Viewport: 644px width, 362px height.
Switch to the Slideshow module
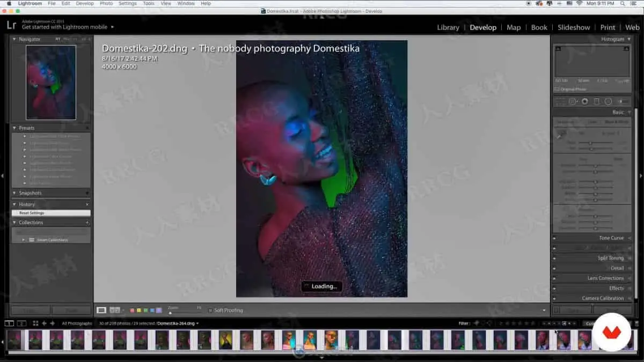point(574,27)
